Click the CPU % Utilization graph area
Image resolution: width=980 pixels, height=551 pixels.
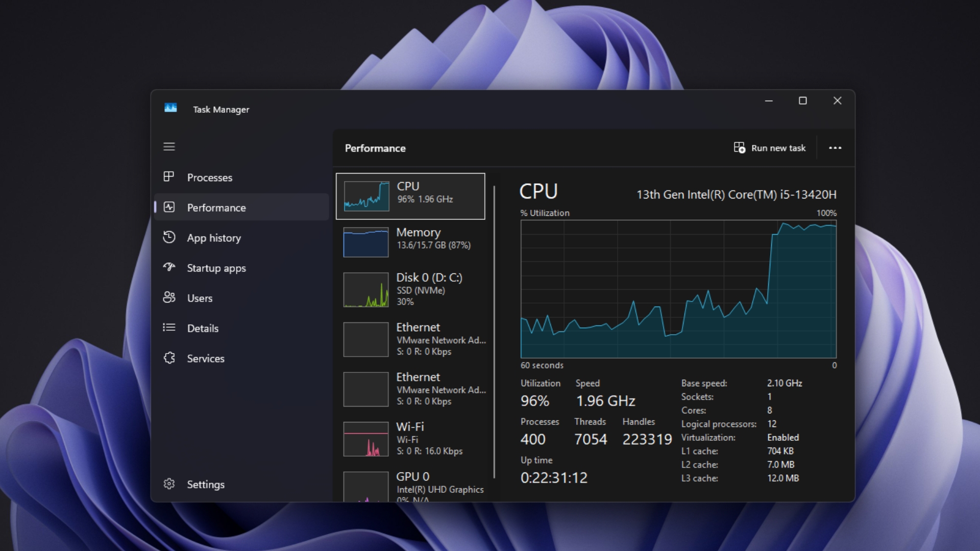click(x=678, y=289)
